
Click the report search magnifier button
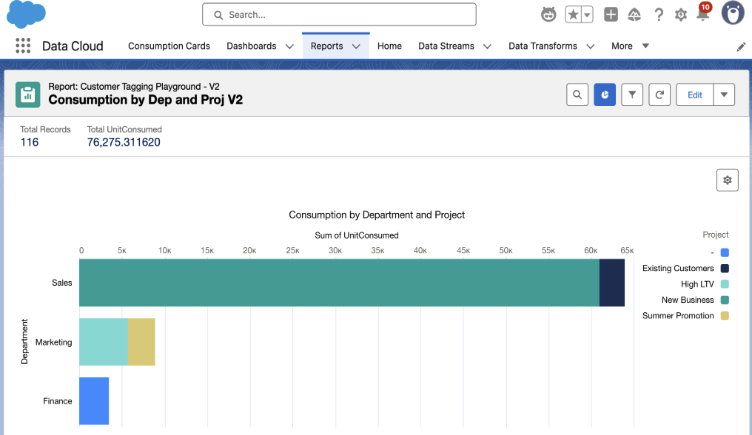(577, 94)
